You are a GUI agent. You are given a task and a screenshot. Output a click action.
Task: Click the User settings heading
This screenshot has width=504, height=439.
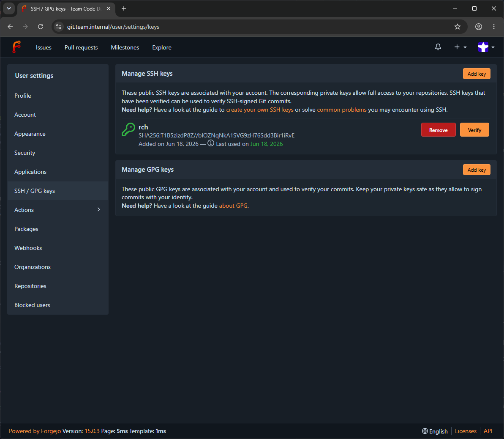click(34, 76)
